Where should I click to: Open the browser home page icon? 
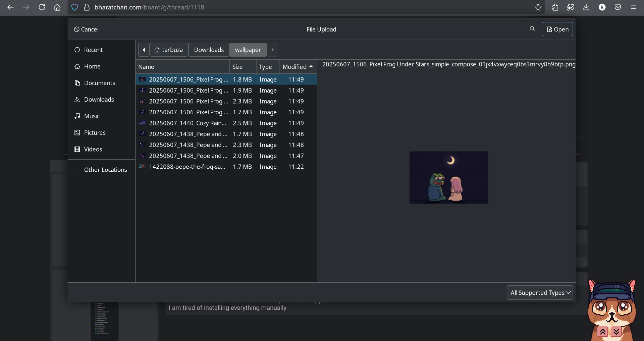(57, 7)
